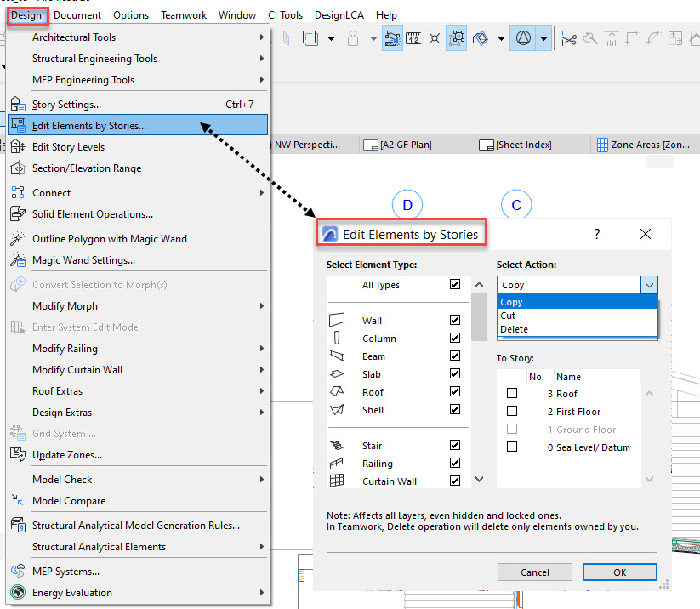Expand the Structural Engineering Tools submenu
This screenshot has width=700, height=609.
click(138, 59)
